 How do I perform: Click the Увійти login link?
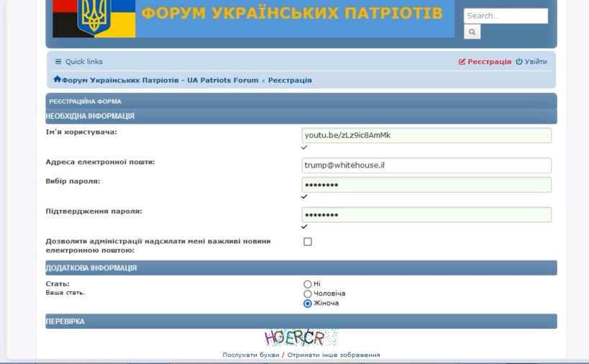tap(531, 62)
